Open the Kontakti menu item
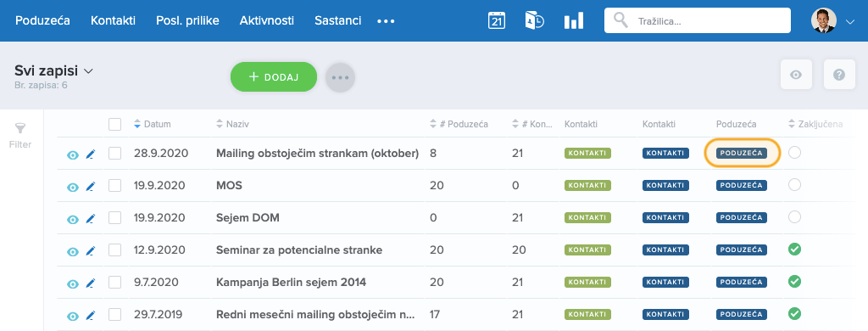868x331 pixels. pyautogui.click(x=113, y=20)
